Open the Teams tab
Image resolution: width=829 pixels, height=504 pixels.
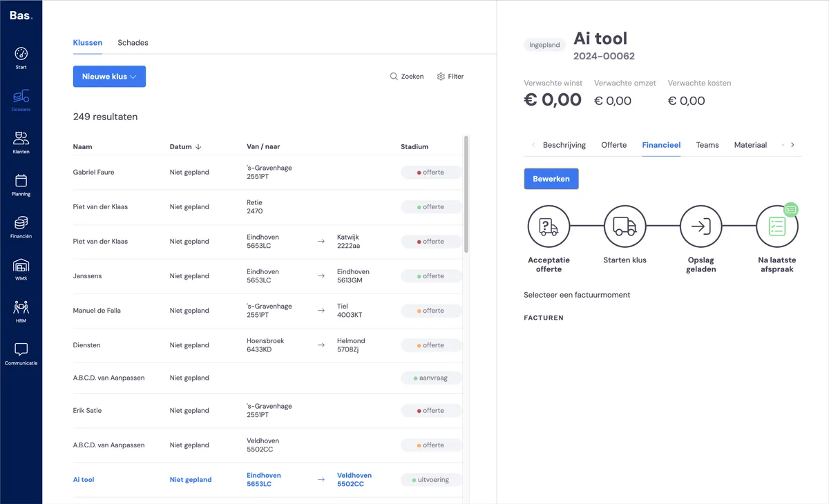707,145
